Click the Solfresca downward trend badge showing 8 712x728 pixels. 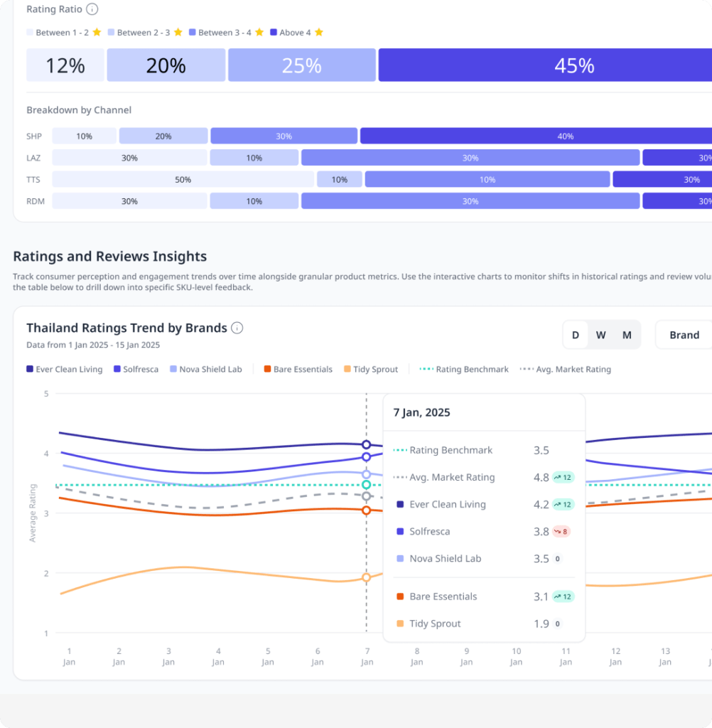click(561, 532)
